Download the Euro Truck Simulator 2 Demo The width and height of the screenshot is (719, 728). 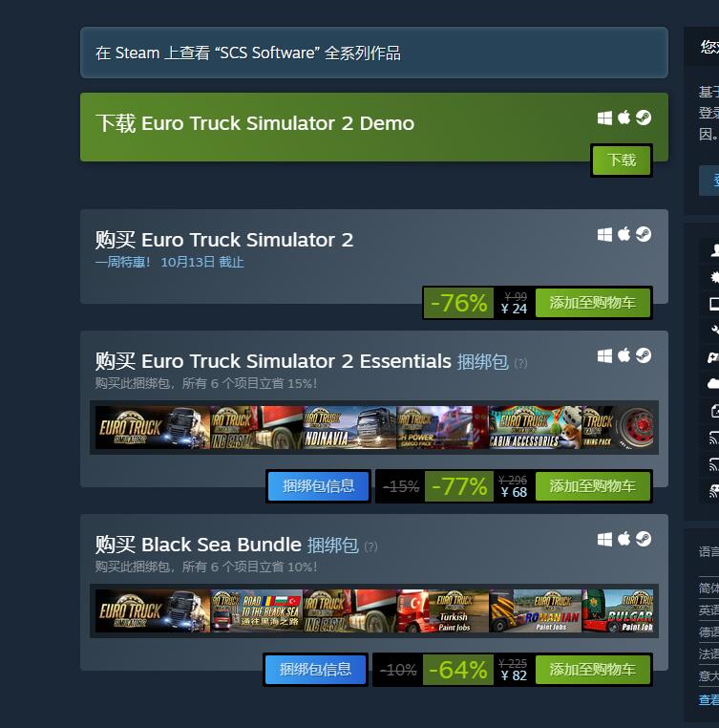coord(622,161)
